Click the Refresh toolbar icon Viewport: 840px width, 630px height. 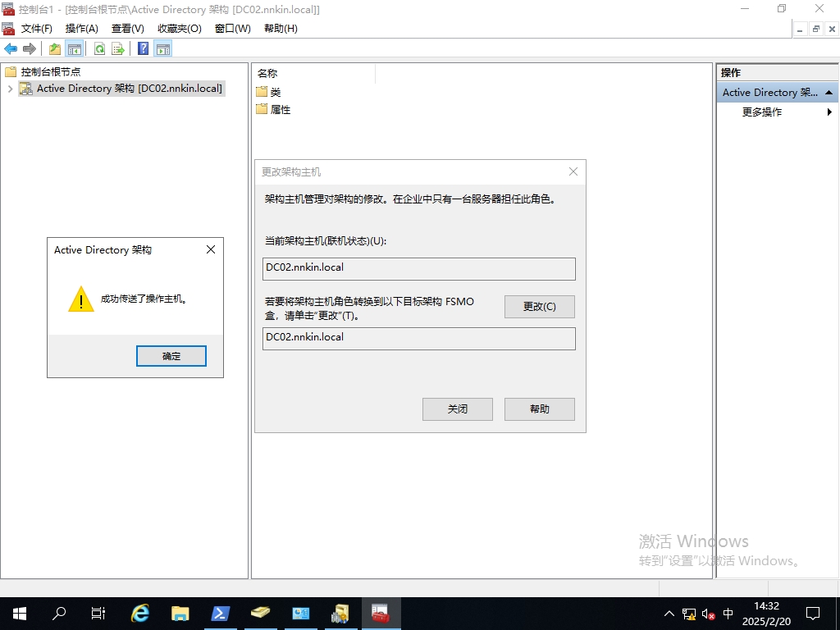pyautogui.click(x=99, y=49)
